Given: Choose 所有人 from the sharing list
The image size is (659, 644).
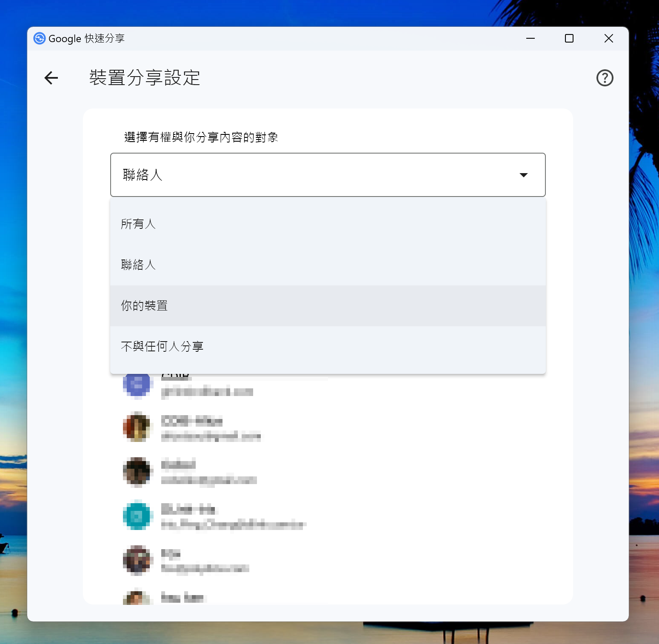Looking at the screenshot, I should click(139, 224).
